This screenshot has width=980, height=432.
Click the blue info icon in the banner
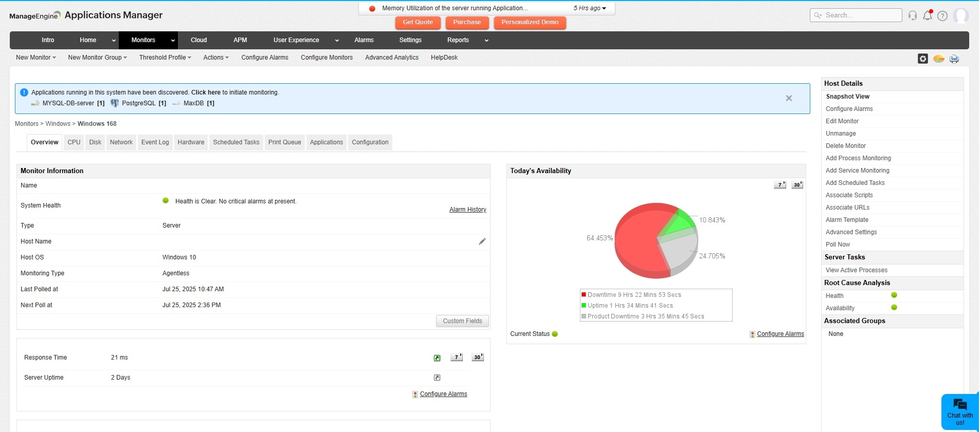coord(24,92)
